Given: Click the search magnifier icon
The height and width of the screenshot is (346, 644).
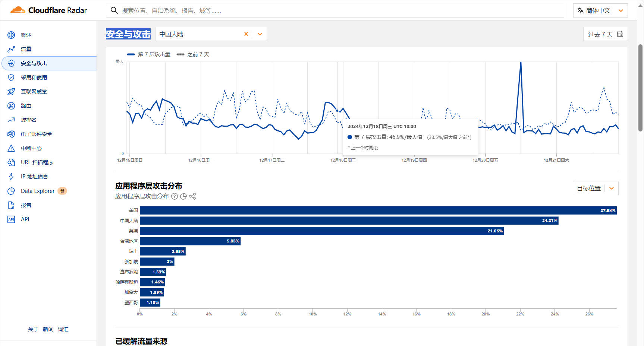Looking at the screenshot, I should click(114, 10).
